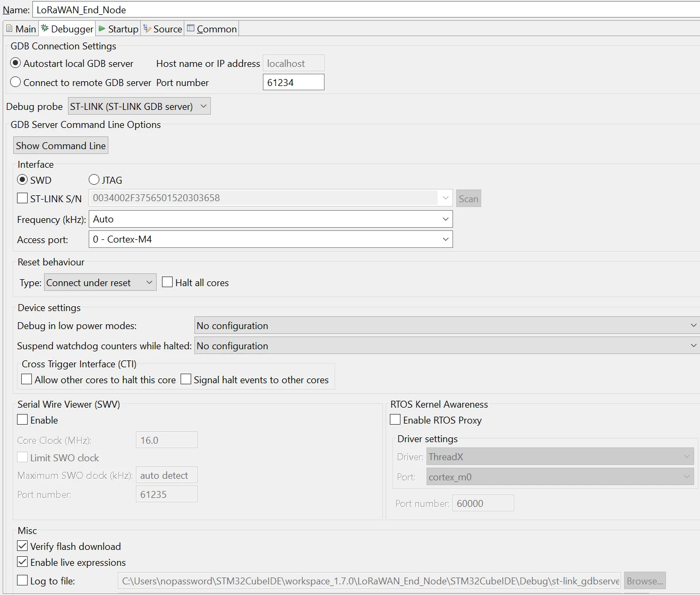Click the Show Command Line button

[61, 145]
